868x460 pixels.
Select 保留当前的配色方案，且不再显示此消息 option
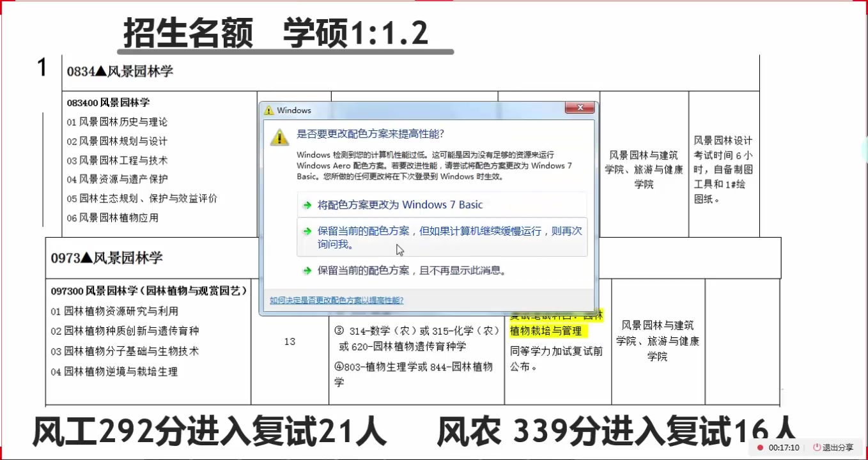point(442,270)
